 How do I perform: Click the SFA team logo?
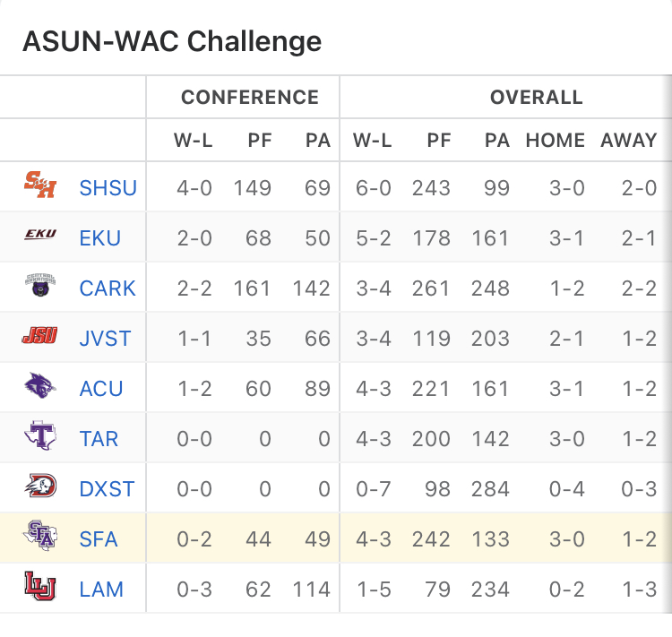click(x=40, y=536)
